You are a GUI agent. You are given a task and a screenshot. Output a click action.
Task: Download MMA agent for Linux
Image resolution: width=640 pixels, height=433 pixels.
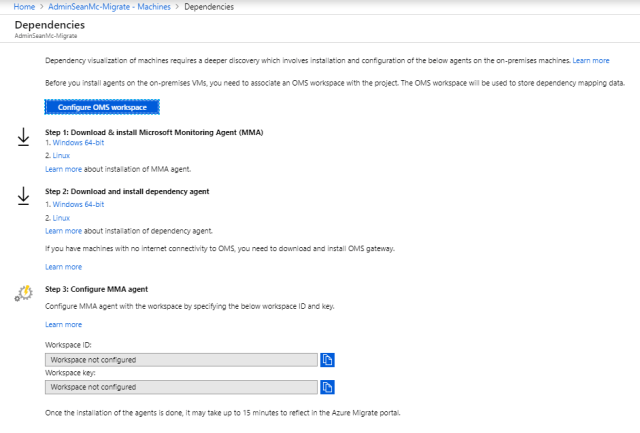tap(61, 157)
